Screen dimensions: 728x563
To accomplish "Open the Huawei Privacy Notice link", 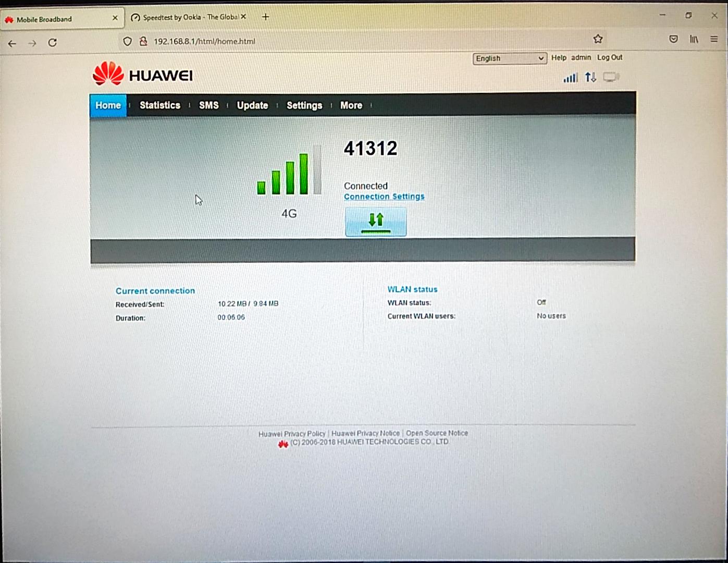I will [366, 433].
